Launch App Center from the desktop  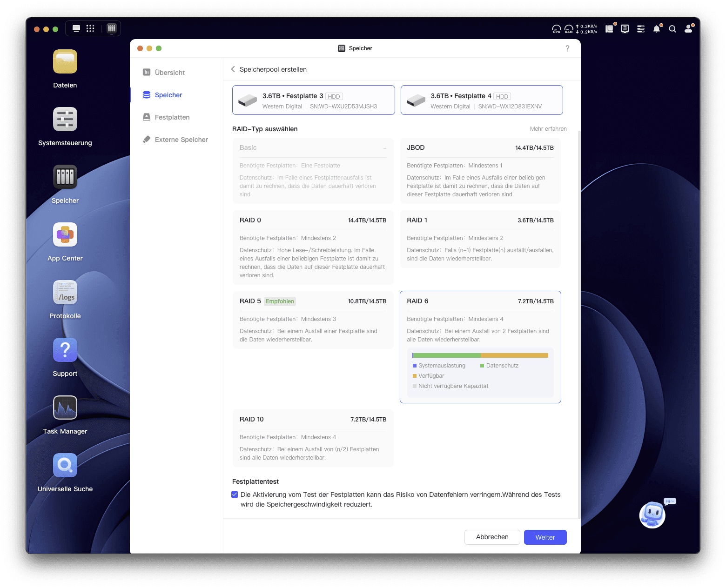click(65, 235)
